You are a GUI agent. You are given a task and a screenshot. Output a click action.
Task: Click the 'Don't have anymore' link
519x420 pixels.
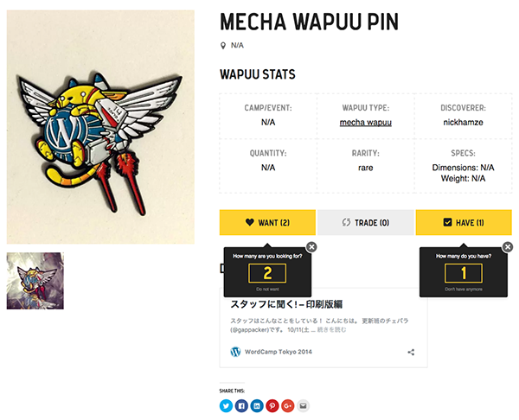pos(464,290)
